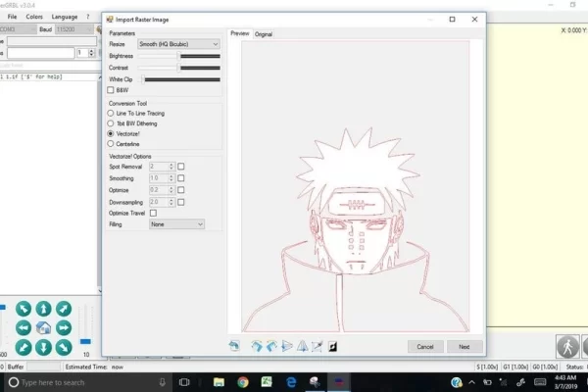588x392 pixels.
Task: Switch to the Original tab
Action: 264,34
